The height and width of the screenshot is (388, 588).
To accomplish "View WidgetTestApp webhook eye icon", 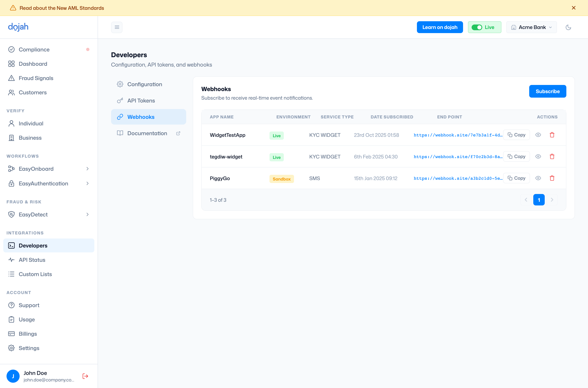I will click(538, 135).
